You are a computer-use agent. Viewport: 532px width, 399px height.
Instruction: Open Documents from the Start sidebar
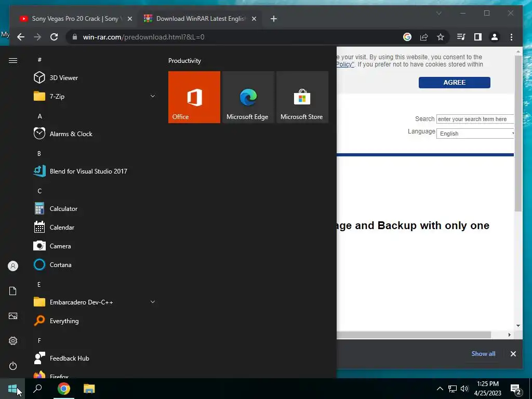coord(13,291)
